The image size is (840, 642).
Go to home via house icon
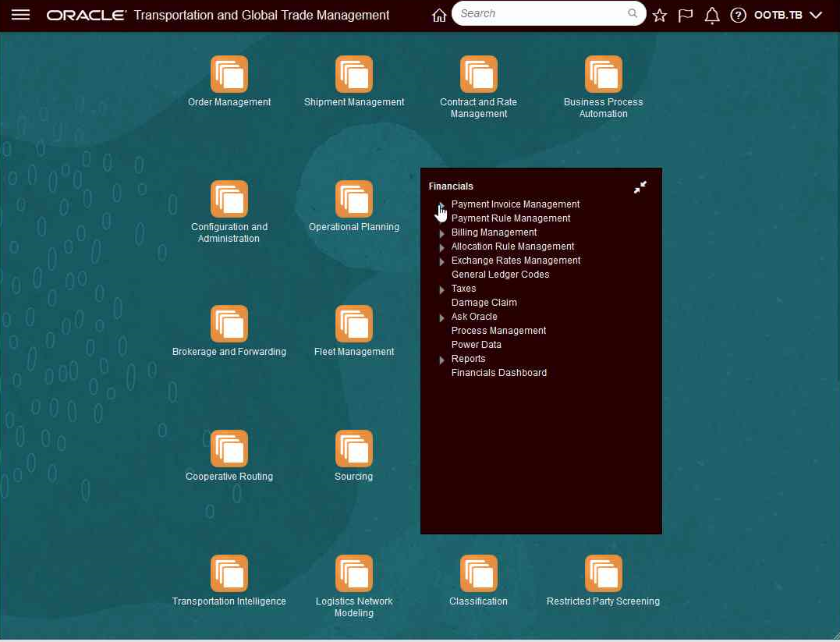pos(439,15)
